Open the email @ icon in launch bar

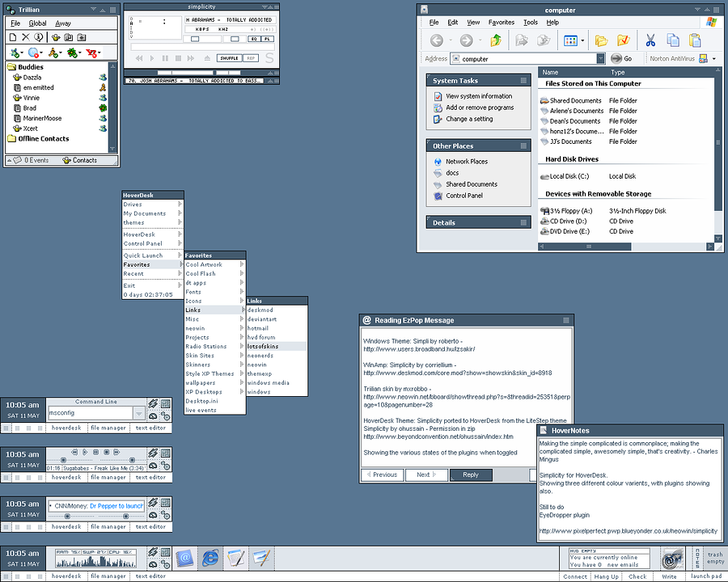click(184, 558)
